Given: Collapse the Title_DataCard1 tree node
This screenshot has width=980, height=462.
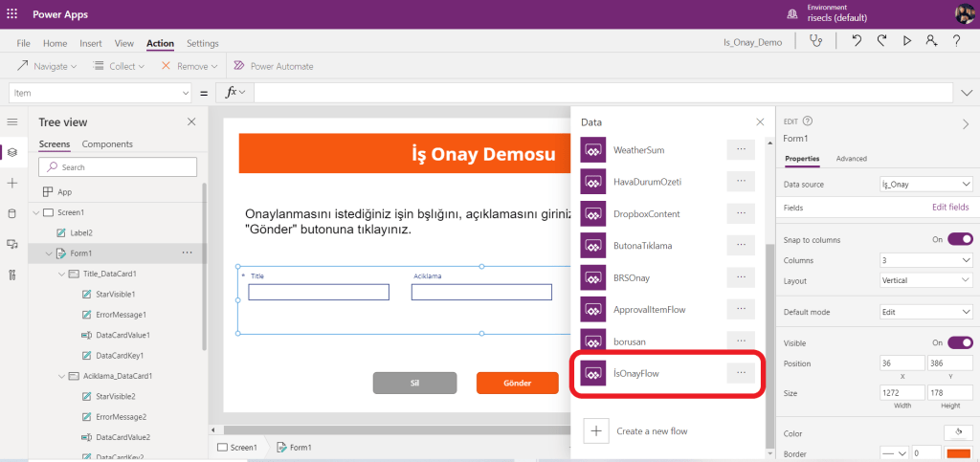Looking at the screenshot, I should pos(59,274).
